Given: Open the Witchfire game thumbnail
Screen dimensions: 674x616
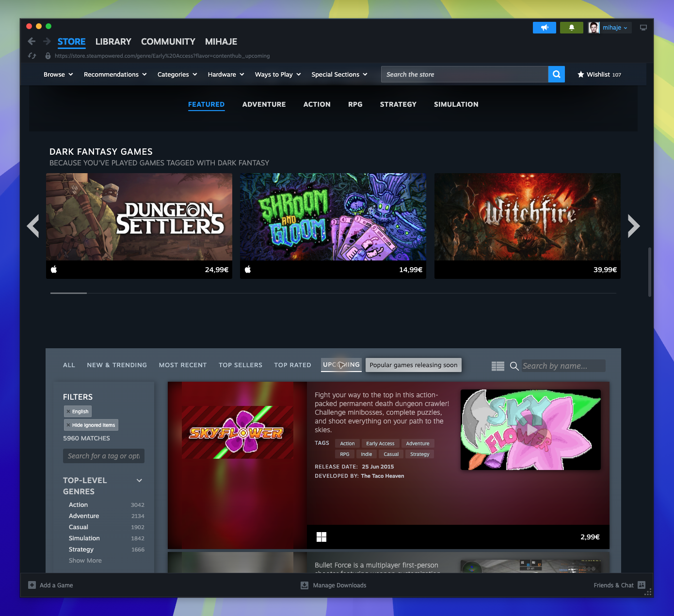Looking at the screenshot, I should pyautogui.click(x=528, y=217).
